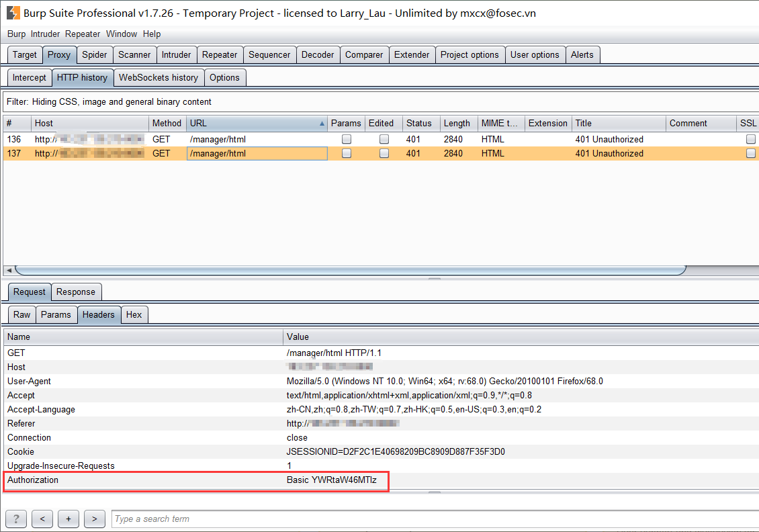Sort by the Method column header
759x532 pixels.
(167, 124)
